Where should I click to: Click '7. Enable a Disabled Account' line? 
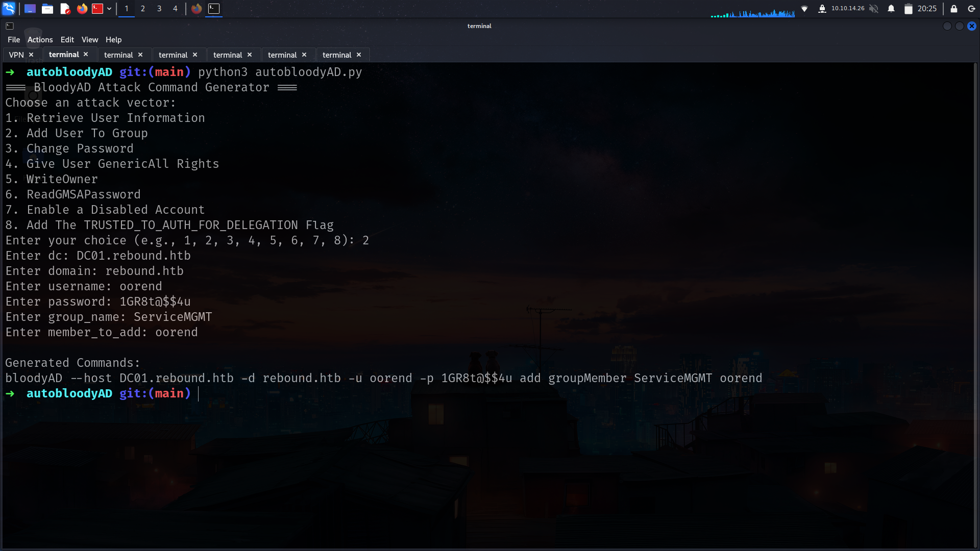(105, 210)
